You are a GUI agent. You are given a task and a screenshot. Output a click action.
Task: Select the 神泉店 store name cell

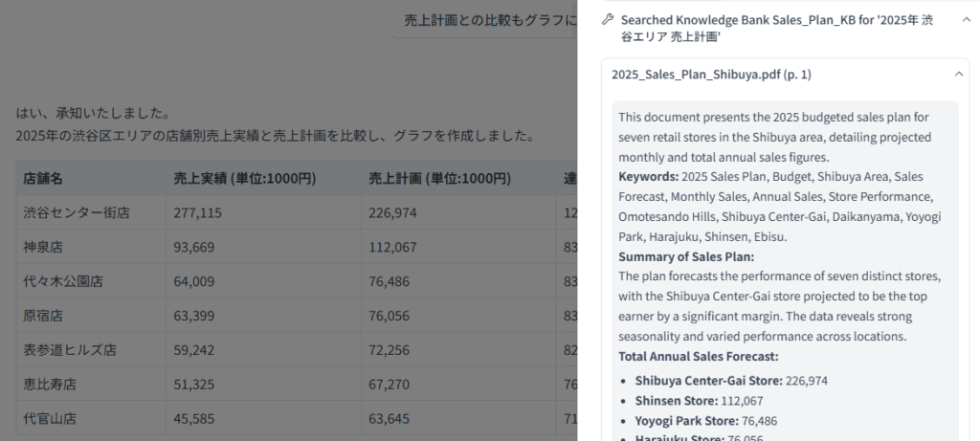pos(43,247)
